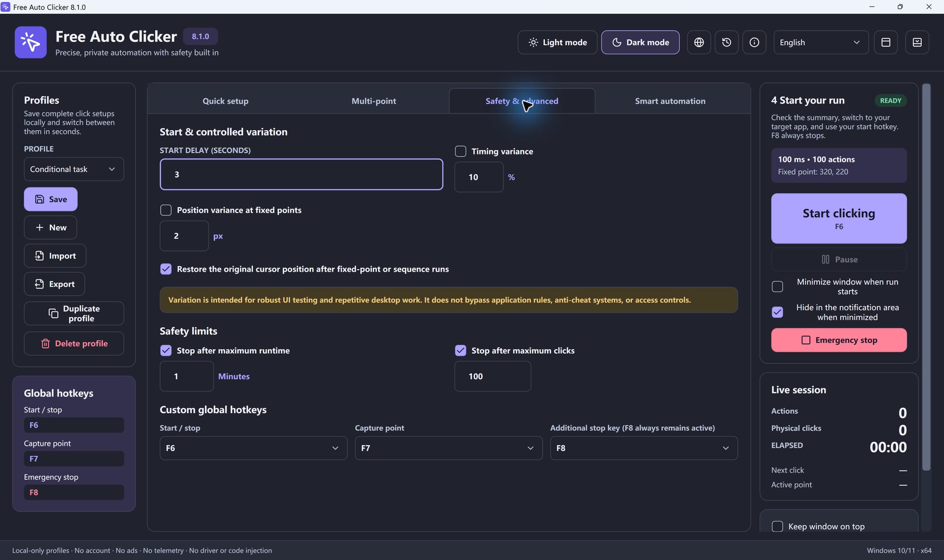
Task: Enable Minimize window when run starts
Action: point(777,286)
